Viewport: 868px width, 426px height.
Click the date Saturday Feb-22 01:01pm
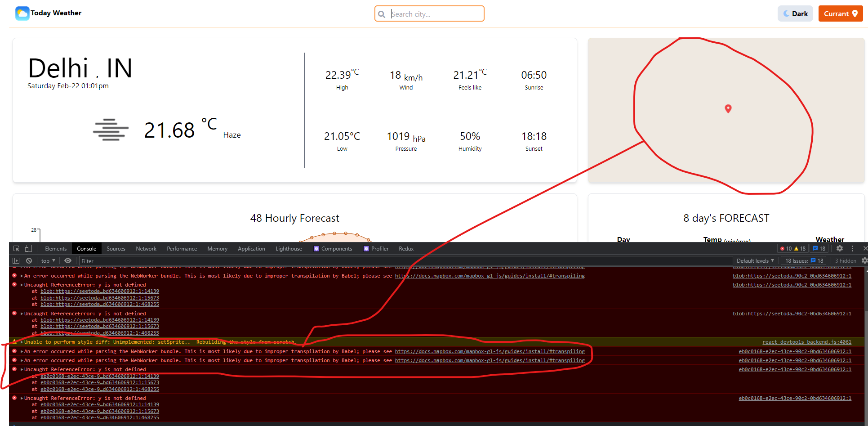[68, 86]
